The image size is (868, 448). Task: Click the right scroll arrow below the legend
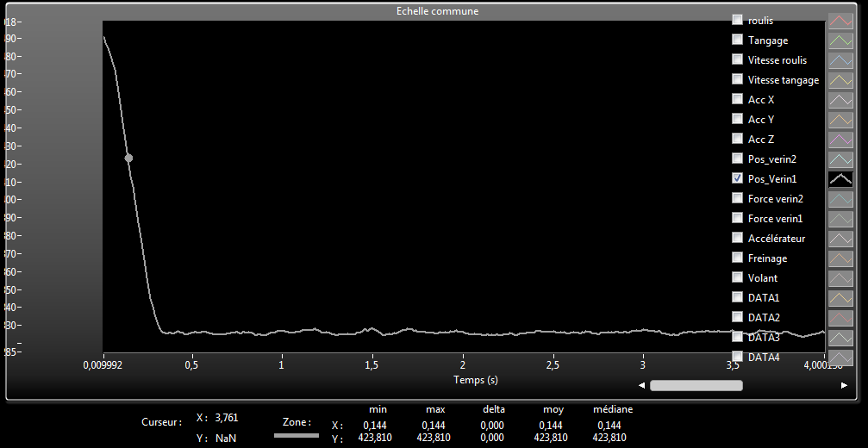pyautogui.click(x=843, y=386)
